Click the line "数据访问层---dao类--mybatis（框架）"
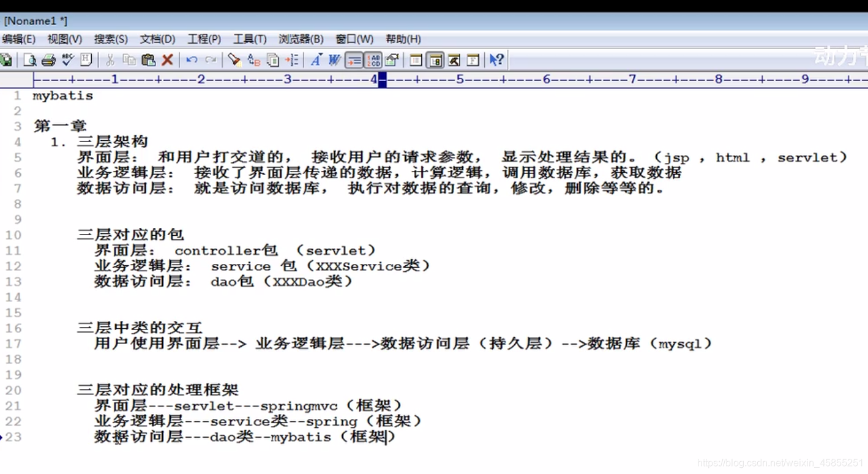868x474 pixels. point(245,437)
